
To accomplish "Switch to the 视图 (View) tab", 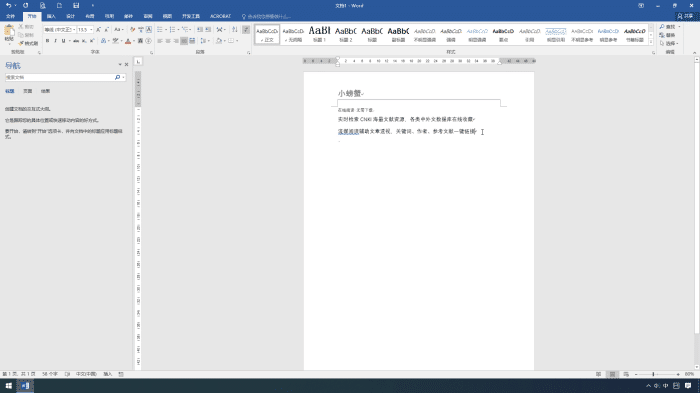I will pyautogui.click(x=167, y=17).
